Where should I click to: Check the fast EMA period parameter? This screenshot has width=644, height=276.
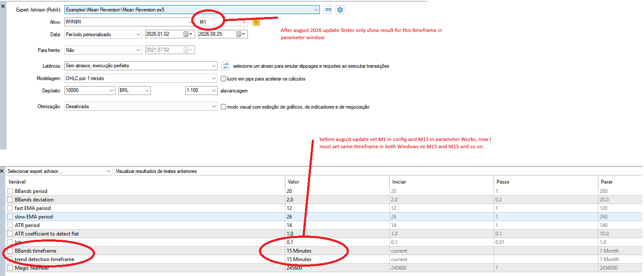pos(10,208)
